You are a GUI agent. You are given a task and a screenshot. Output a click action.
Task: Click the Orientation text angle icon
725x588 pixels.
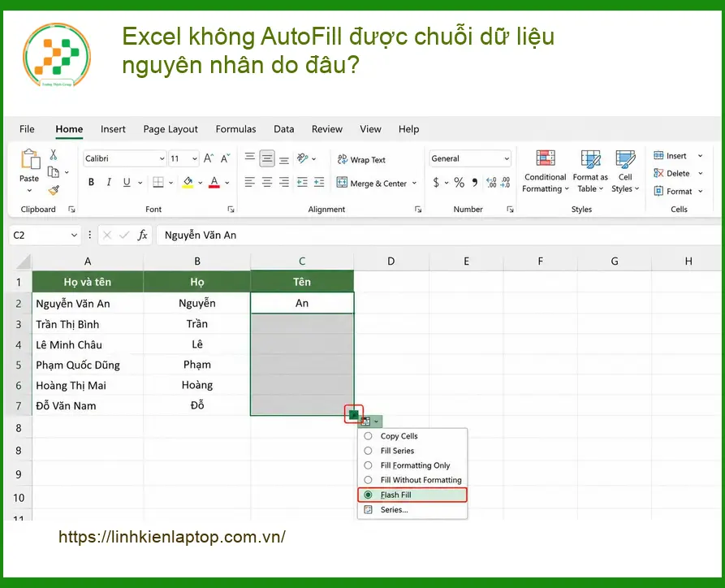[x=303, y=158]
